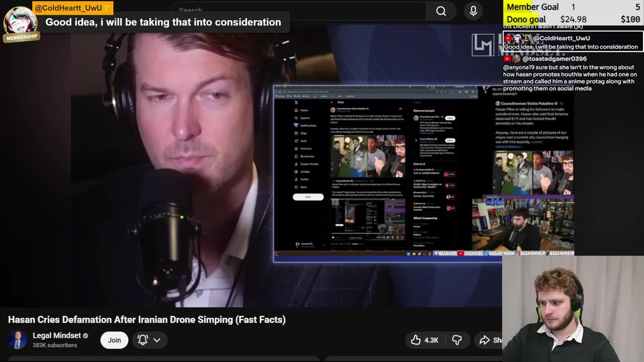Click the 383K subscribers text
644x362 pixels.
point(55,345)
